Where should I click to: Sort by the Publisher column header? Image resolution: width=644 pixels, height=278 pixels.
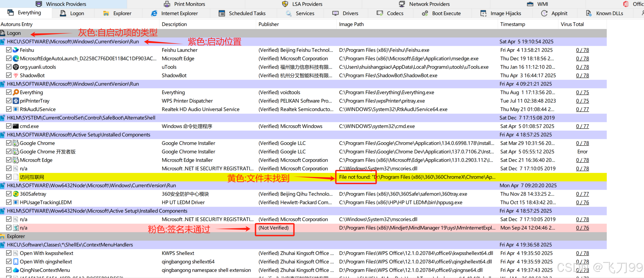pyautogui.click(x=297, y=24)
